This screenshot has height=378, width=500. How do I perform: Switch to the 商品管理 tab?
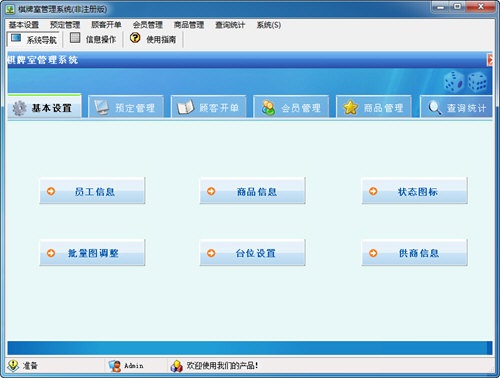click(x=374, y=107)
